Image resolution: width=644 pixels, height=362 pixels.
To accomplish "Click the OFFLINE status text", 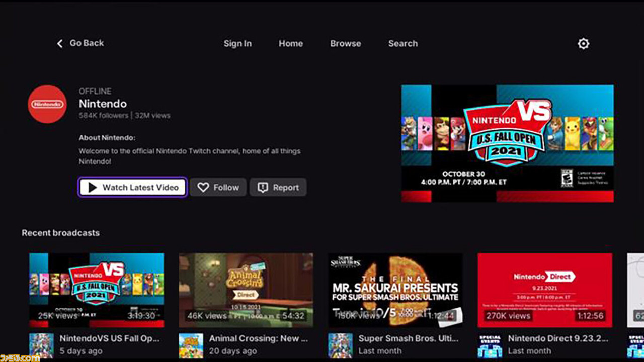I will [x=95, y=91].
